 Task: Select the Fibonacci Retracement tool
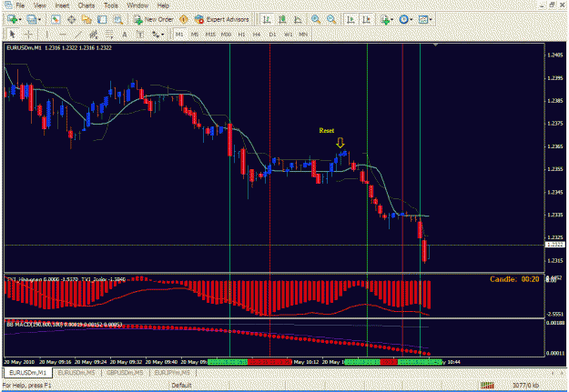pos(109,35)
